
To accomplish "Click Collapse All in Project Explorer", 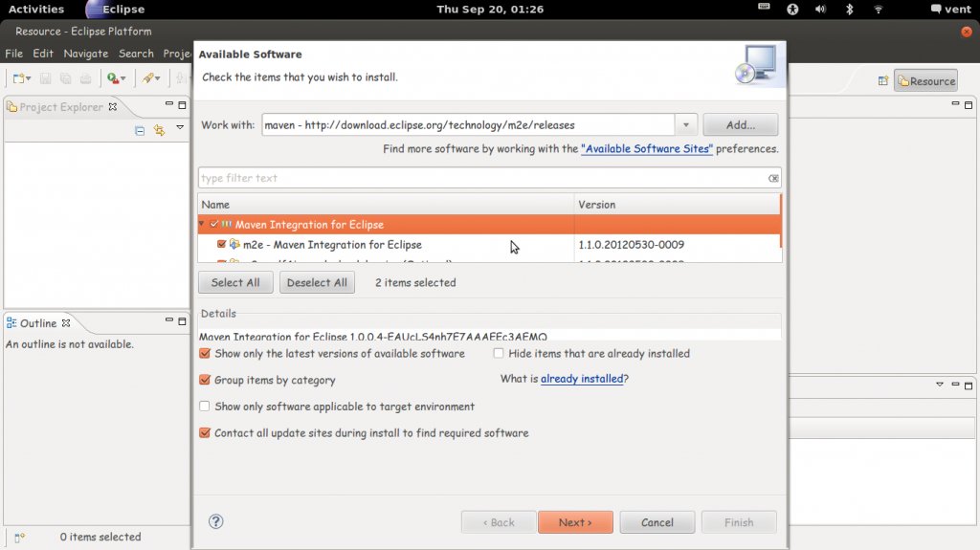I will click(140, 130).
